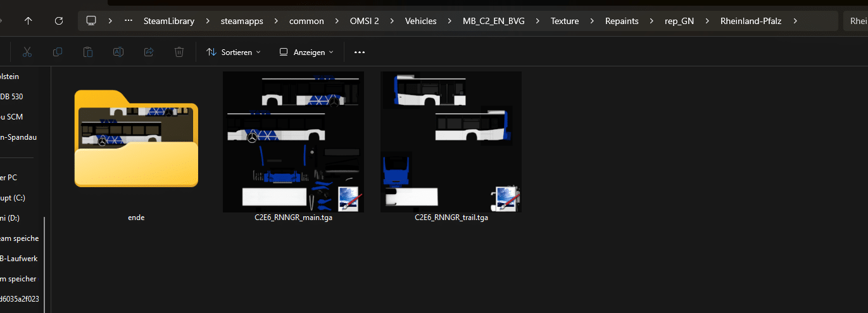The width and height of the screenshot is (868, 313).
Task: Go up one folder with arrow
Action: click(28, 21)
